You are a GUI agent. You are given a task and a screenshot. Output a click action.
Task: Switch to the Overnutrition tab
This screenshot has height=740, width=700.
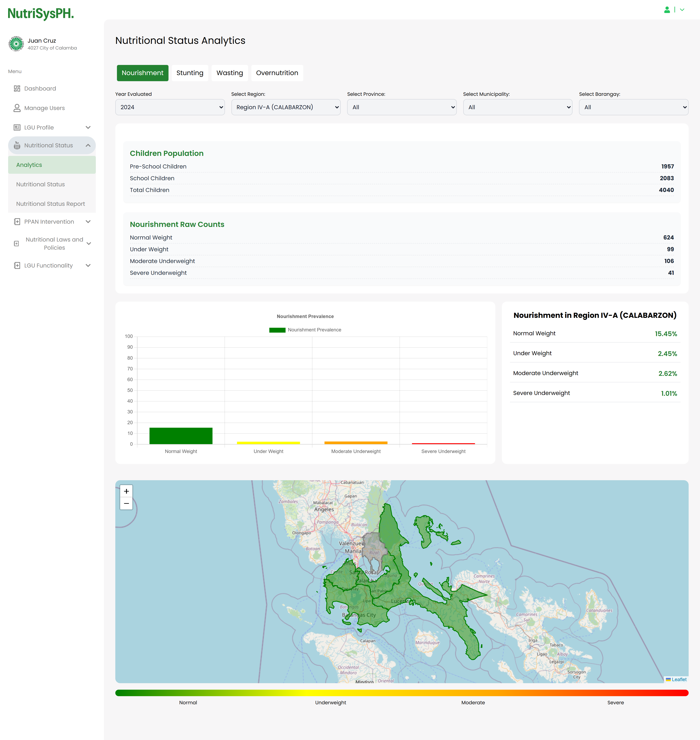(x=277, y=73)
